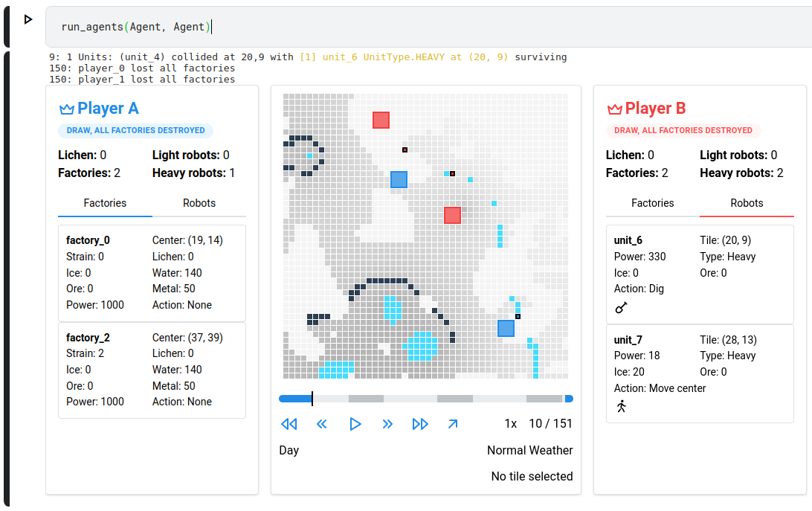Step backward one turn

(x=322, y=423)
